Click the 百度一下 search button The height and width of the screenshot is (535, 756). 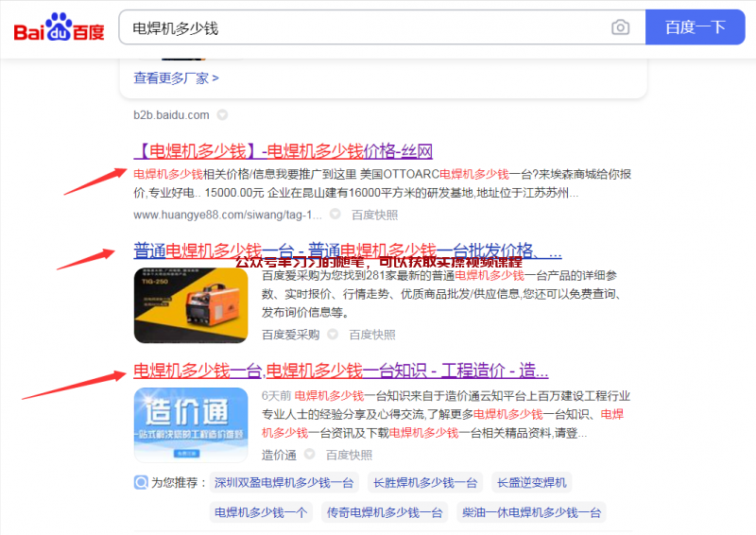tap(696, 27)
